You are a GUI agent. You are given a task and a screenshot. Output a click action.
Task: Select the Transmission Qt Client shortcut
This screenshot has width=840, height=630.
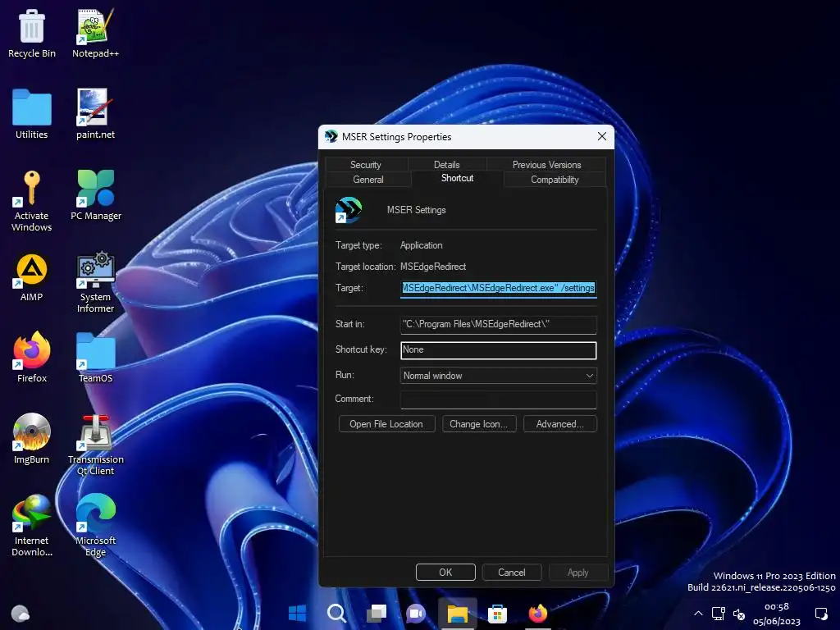click(95, 445)
